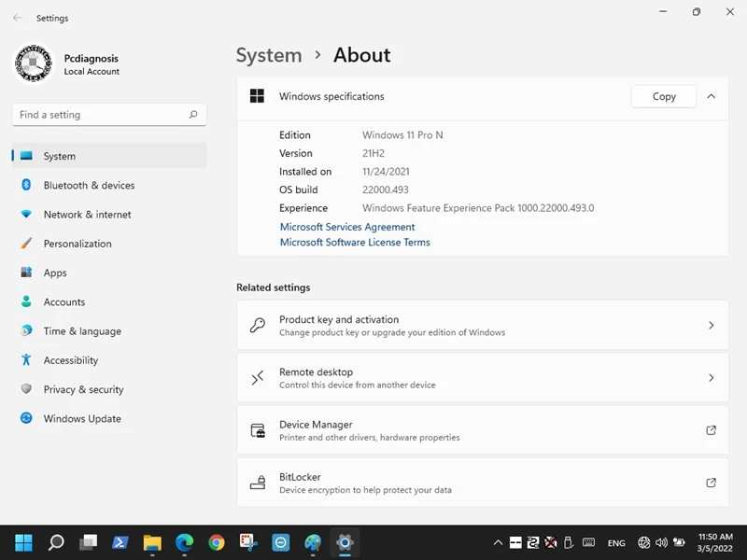Click BitLocker external link icon
This screenshot has height=560, width=747.
(711, 483)
